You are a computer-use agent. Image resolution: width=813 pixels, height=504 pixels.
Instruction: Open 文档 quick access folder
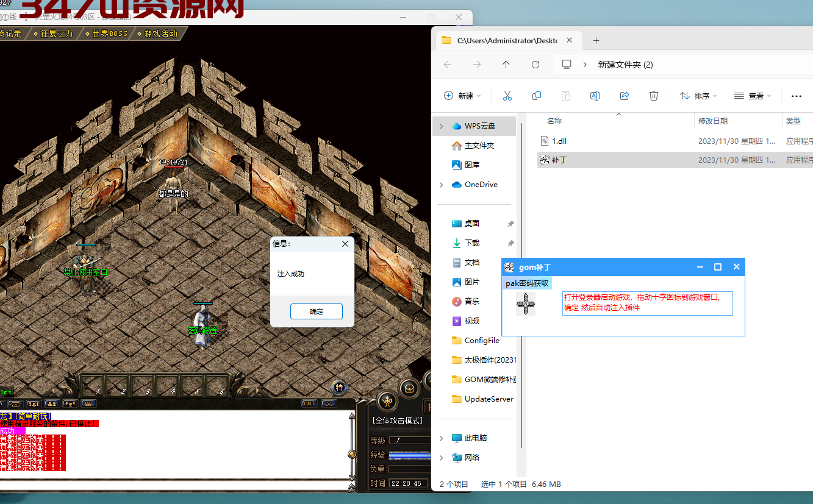472,263
